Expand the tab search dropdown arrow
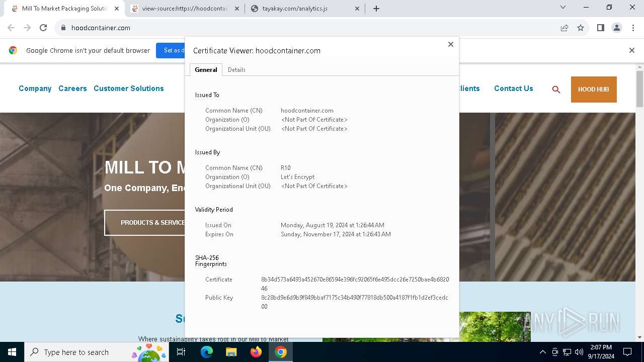The image size is (644, 362). tap(563, 7)
